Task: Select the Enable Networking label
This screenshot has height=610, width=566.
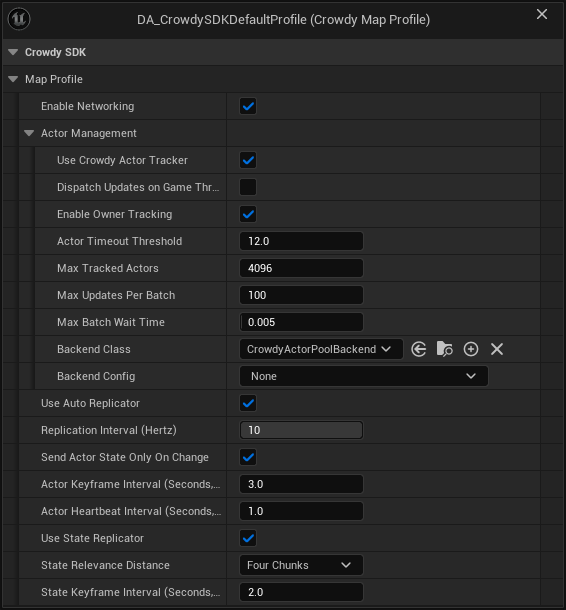Action: 88,106
